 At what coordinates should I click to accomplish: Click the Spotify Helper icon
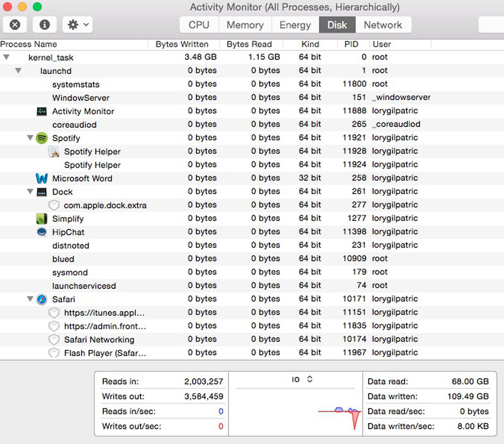[54, 151]
